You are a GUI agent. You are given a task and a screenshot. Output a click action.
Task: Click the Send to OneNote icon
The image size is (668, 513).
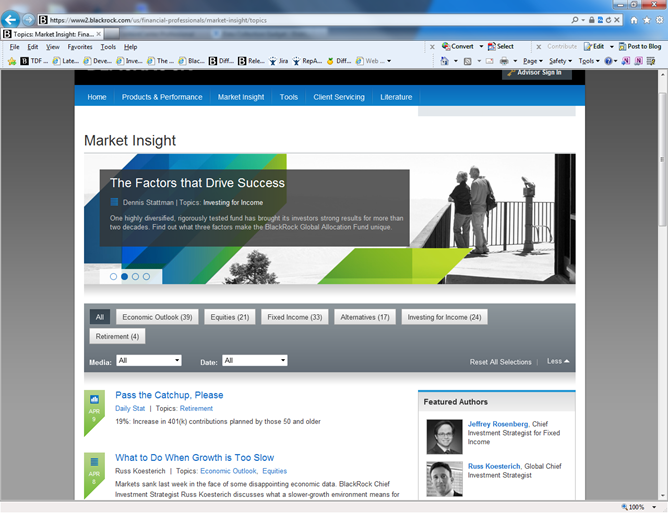626,61
